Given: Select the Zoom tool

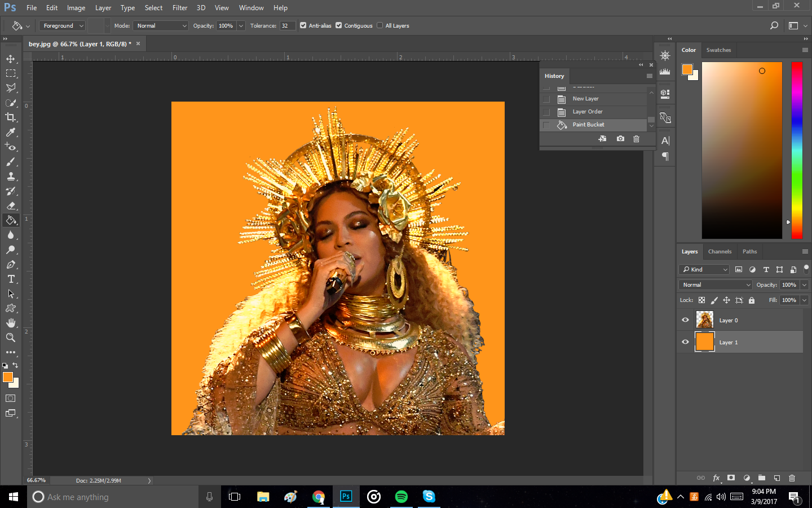Looking at the screenshot, I should 11,338.
